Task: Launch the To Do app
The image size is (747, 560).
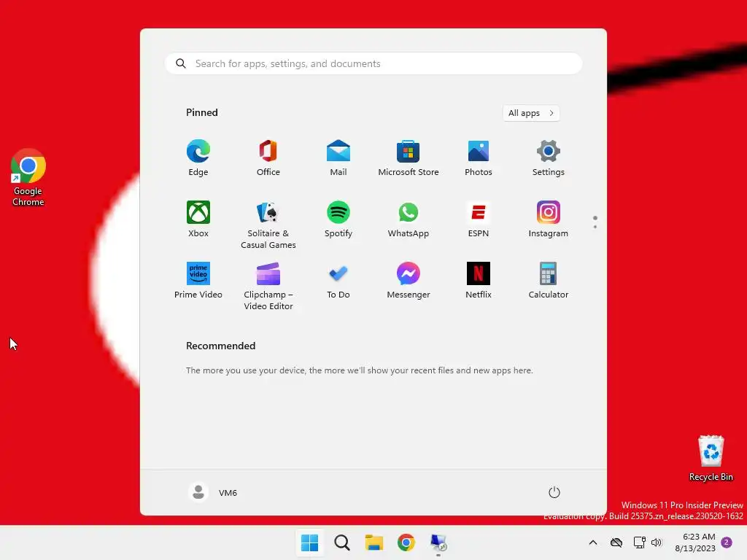Action: point(338,281)
